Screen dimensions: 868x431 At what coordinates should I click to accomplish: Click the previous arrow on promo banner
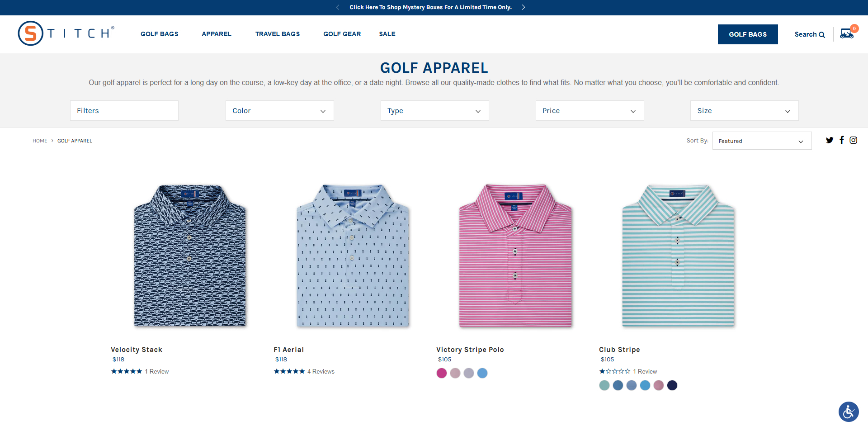(338, 7)
